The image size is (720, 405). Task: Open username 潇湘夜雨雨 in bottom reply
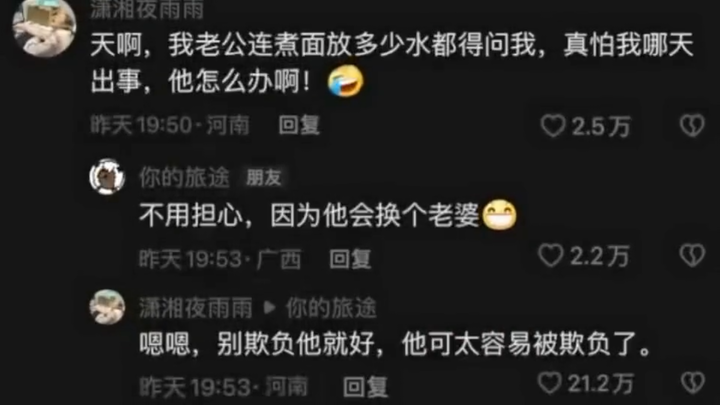click(196, 308)
